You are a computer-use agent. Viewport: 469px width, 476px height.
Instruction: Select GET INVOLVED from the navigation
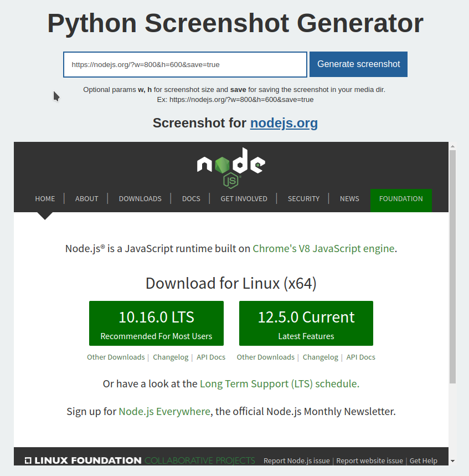point(244,198)
